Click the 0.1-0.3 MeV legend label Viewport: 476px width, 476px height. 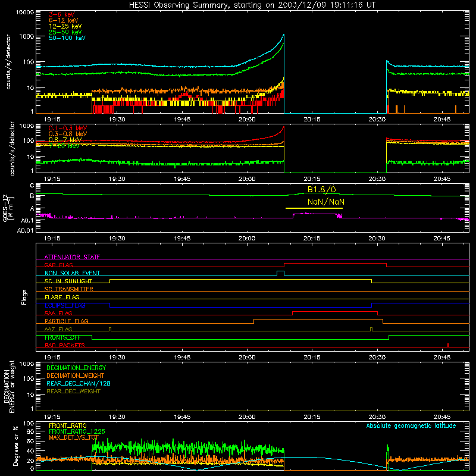[68, 128]
